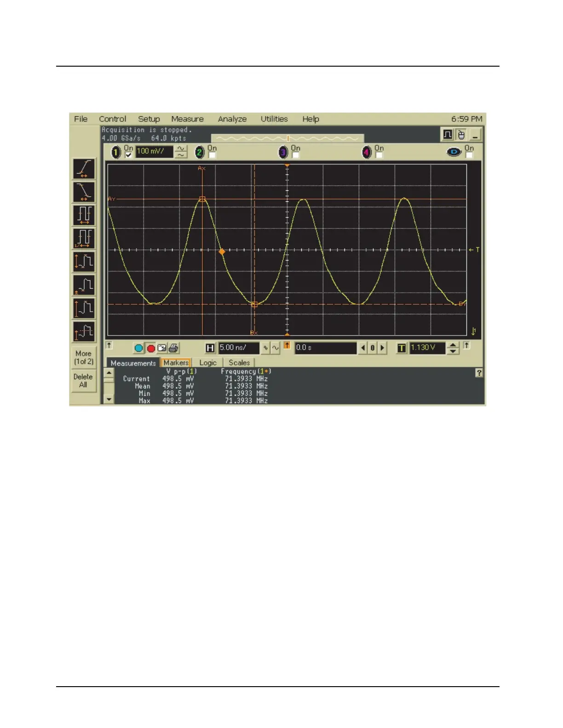Click the 5.00 ns/ horizontal scale field

(239, 348)
